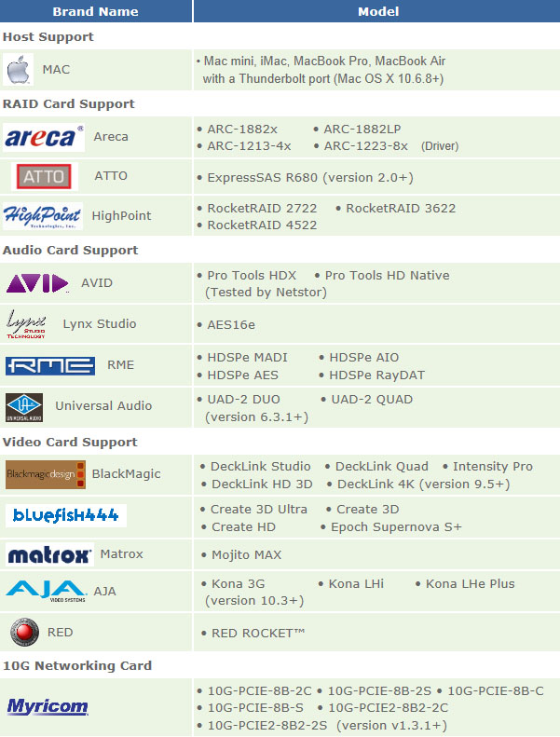Click the DeckLink Studio entry
This screenshot has height=737, width=560.
260,466
